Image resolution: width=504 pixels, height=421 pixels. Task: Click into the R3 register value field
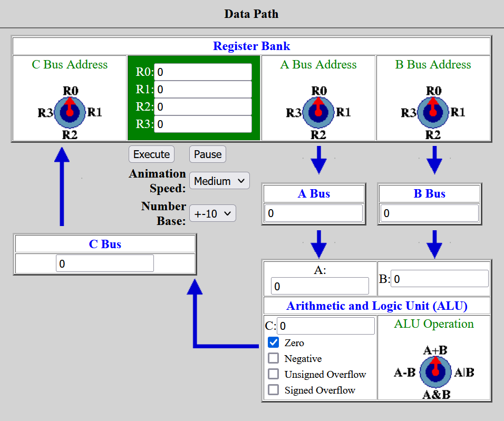[203, 124]
